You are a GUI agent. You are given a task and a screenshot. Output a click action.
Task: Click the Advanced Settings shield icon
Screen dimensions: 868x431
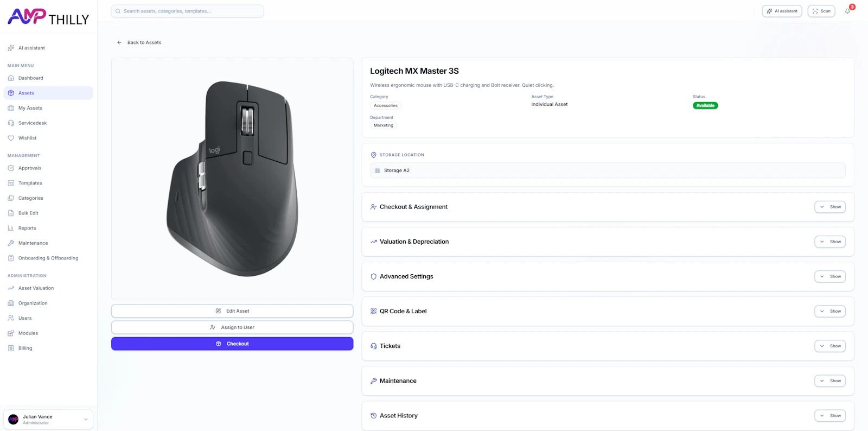click(373, 276)
